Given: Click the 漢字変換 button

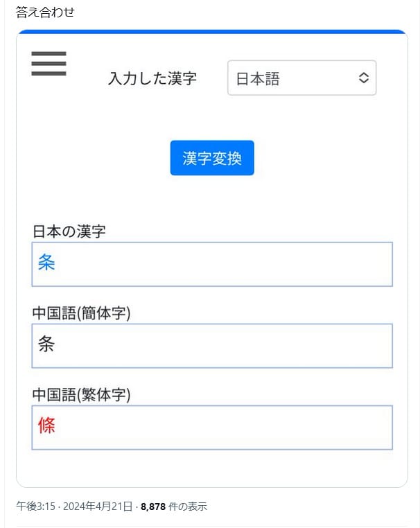Looking at the screenshot, I should click(212, 157).
